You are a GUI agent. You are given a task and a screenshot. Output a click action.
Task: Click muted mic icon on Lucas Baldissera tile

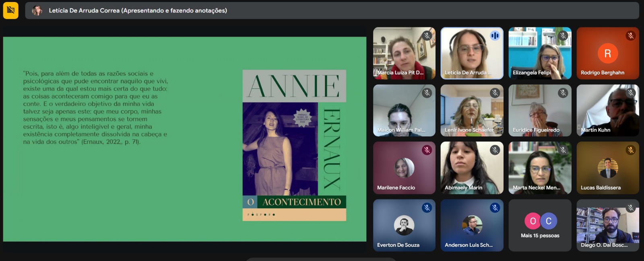click(631, 150)
